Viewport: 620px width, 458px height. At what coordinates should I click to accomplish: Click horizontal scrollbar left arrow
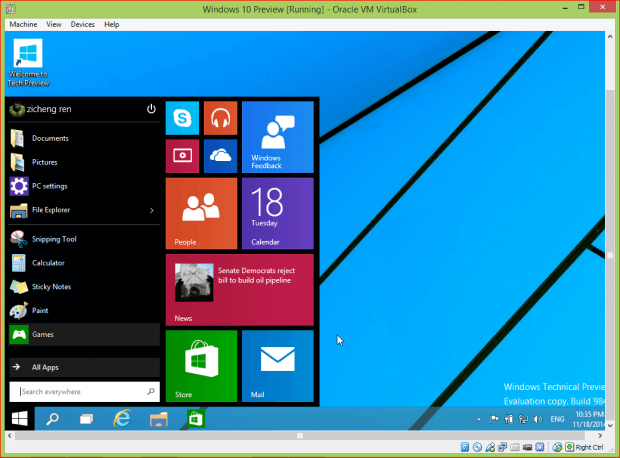click(10, 435)
